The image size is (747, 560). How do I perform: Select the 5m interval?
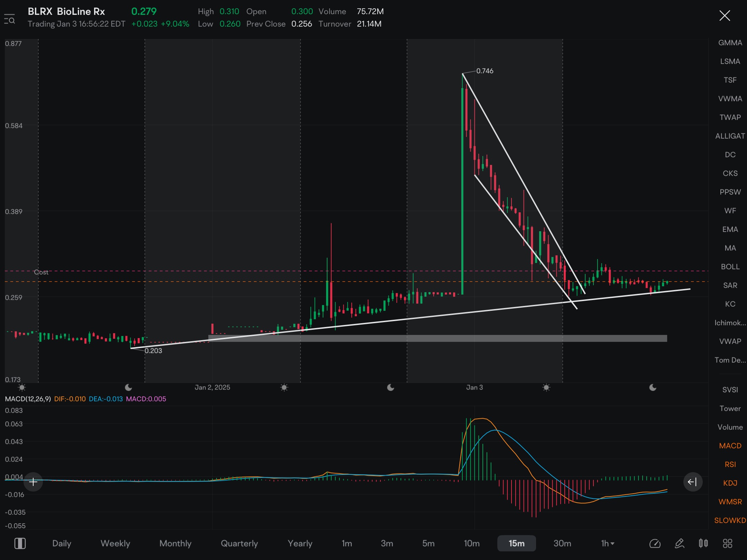coord(428,543)
